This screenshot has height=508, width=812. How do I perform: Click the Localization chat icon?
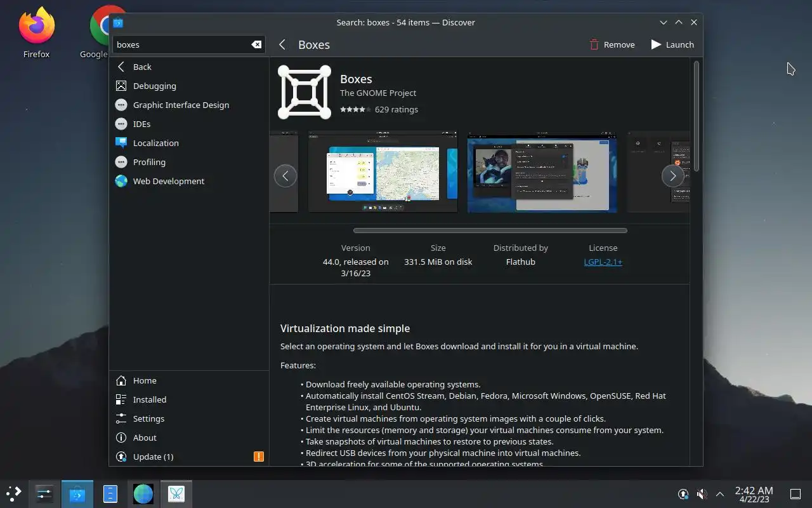click(121, 143)
